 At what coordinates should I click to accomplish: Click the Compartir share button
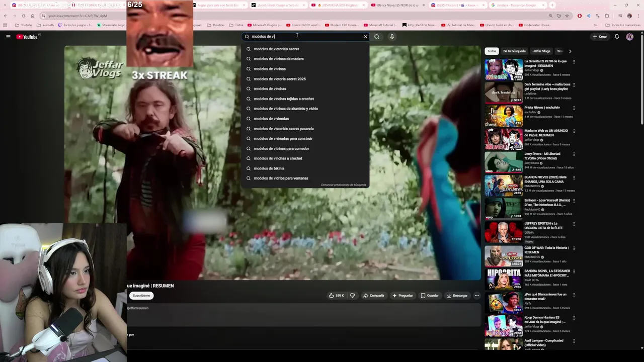click(374, 296)
